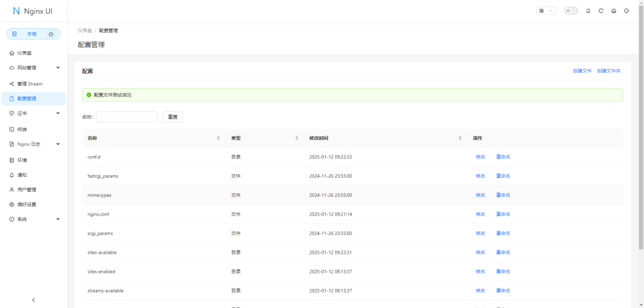Focus the 名称 search input field

pos(126,117)
